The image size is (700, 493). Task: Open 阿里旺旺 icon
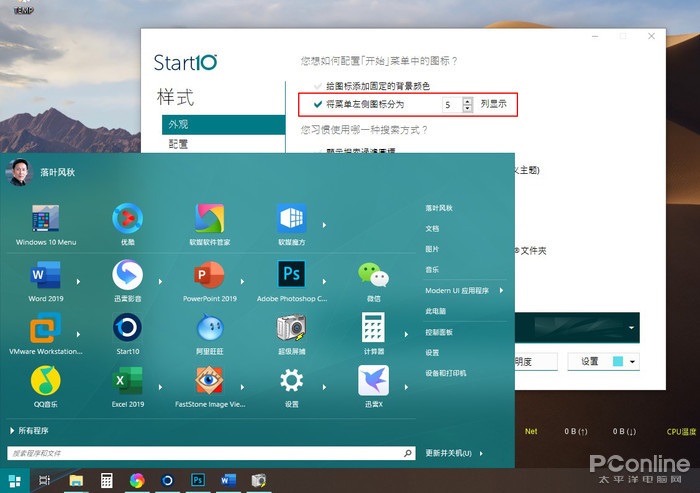click(x=209, y=327)
